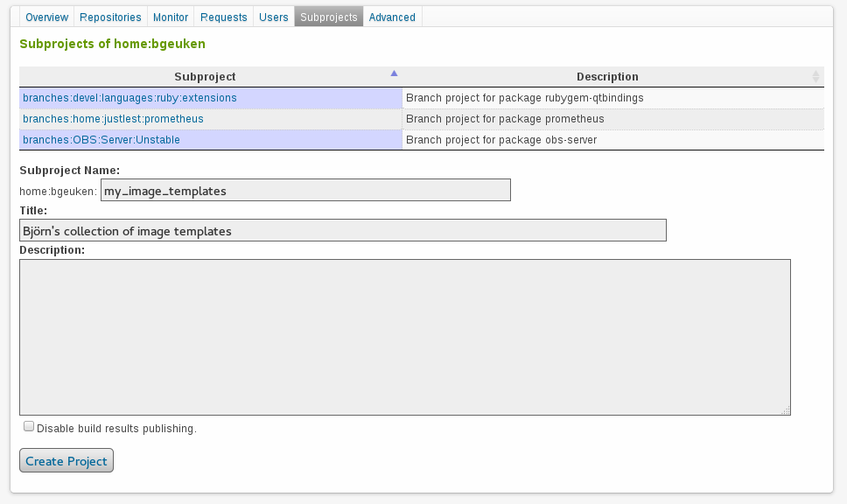Click the active Subprojects tab
Screen dimensions: 847x504
pyautogui.click(x=328, y=17)
